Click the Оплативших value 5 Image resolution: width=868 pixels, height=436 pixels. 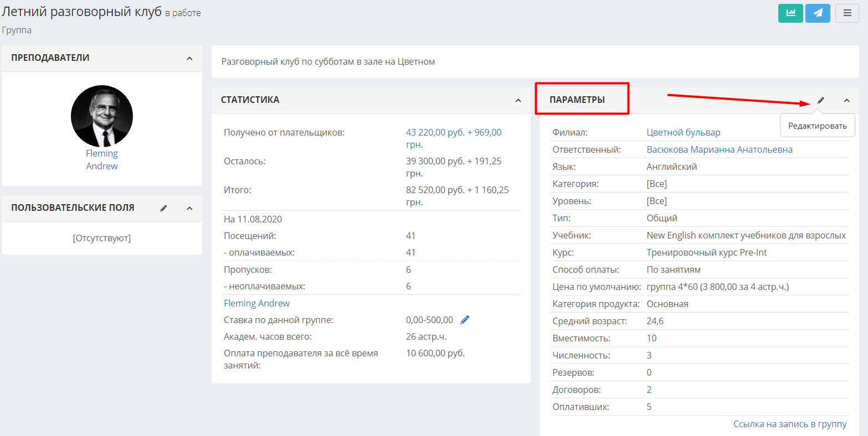tap(649, 407)
